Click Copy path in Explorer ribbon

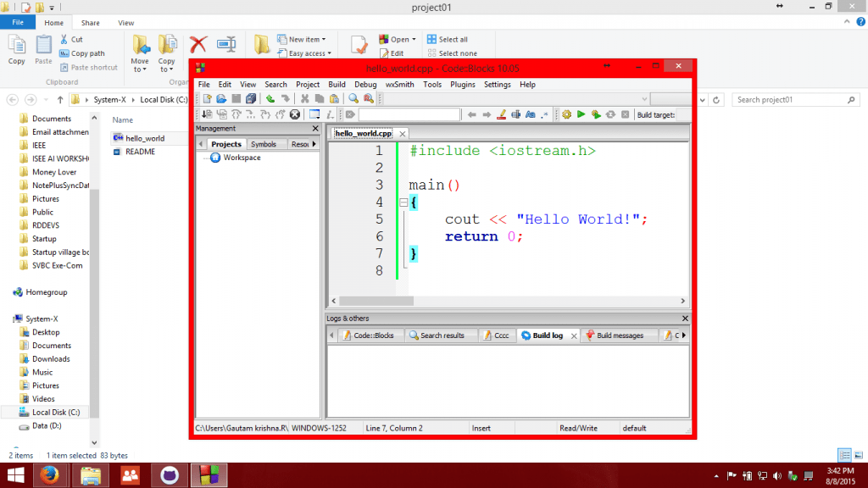(82, 53)
